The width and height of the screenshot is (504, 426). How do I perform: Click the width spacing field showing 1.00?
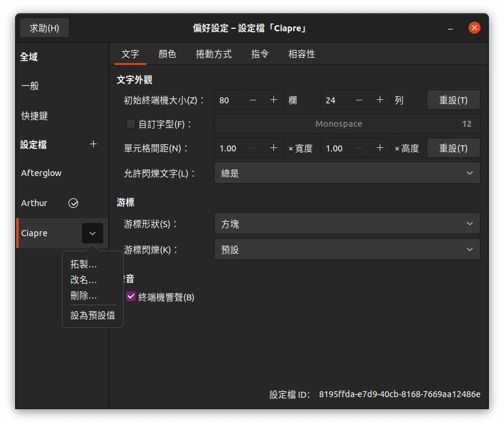pos(228,148)
